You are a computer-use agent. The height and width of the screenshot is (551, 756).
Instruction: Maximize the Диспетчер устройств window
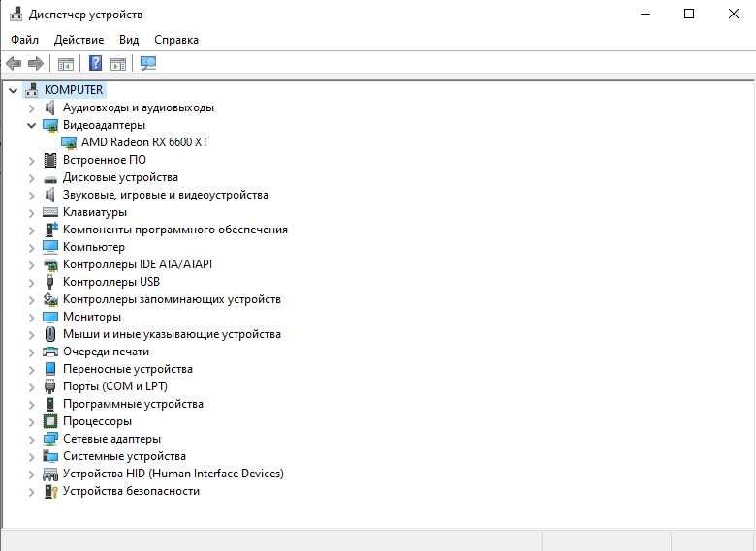[689, 14]
